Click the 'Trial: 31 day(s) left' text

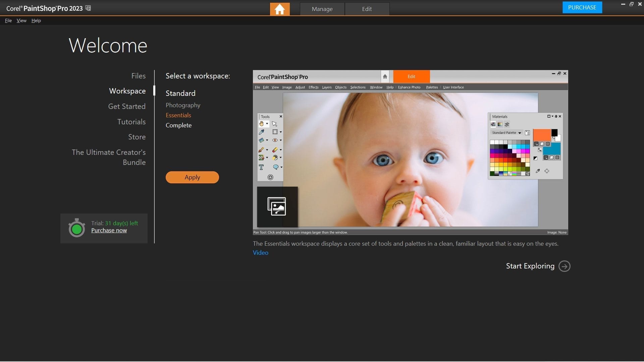click(114, 223)
